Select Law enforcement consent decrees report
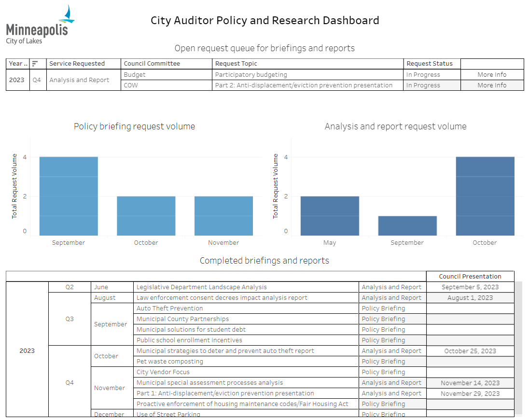This screenshot has width=529, height=420. tap(246, 297)
